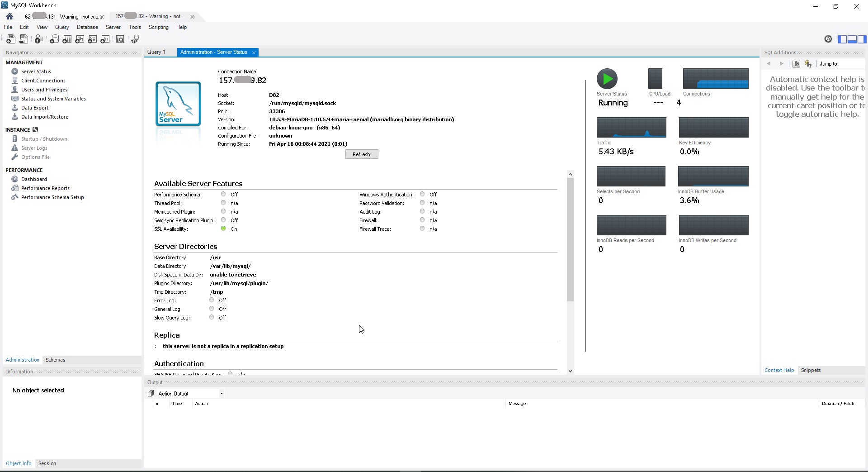
Task: Click the vertical scrollbar thumb
Action: click(x=570, y=239)
